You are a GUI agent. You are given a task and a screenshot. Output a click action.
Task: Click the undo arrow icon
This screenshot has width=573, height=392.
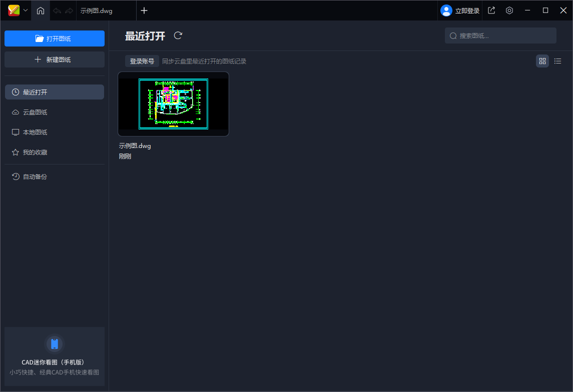coord(57,10)
